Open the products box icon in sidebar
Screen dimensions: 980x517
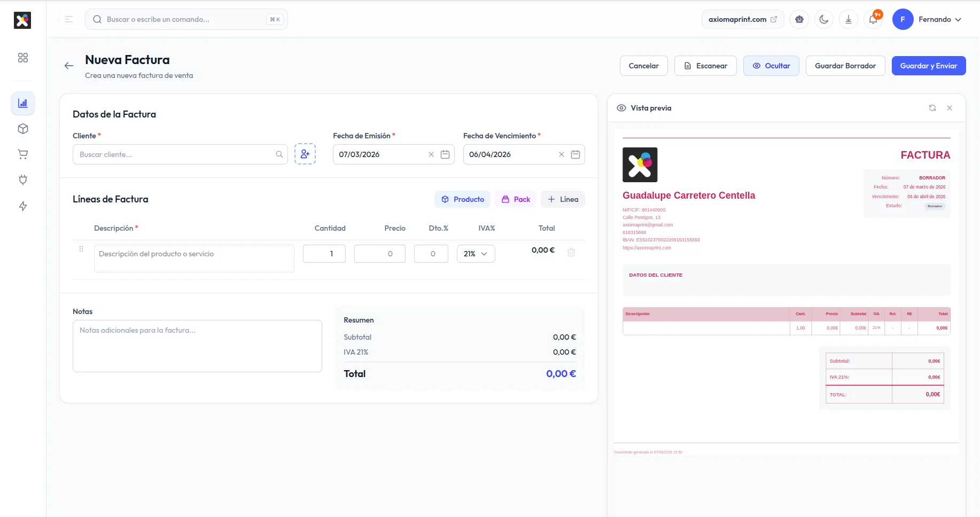pyautogui.click(x=23, y=129)
